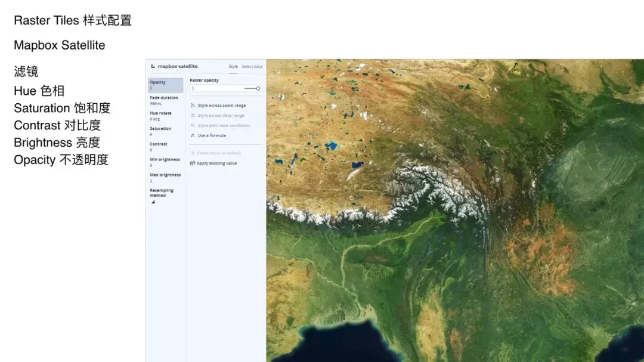The image size is (644, 362).
Task: Click the Apply existing value button
Action: tap(216, 162)
